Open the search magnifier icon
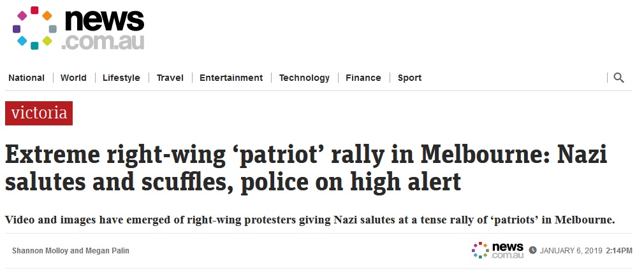This screenshot has width=644, height=275. tap(618, 78)
